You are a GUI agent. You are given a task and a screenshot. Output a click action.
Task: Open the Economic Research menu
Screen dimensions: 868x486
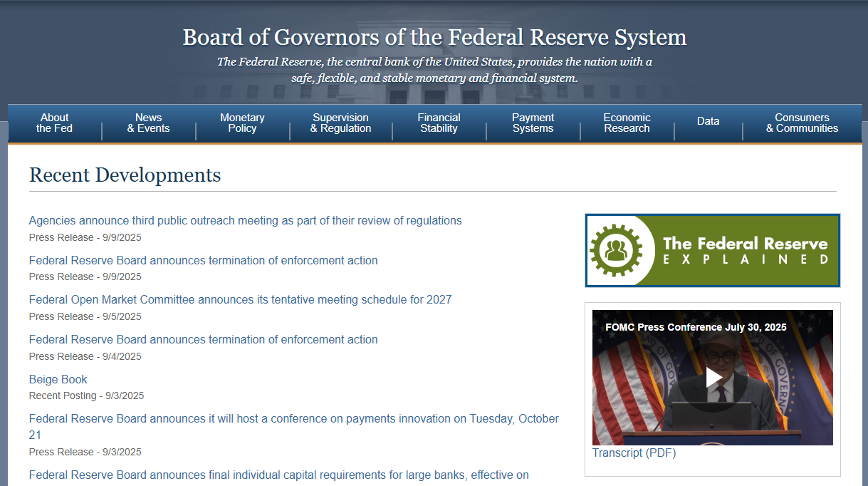pyautogui.click(x=627, y=123)
